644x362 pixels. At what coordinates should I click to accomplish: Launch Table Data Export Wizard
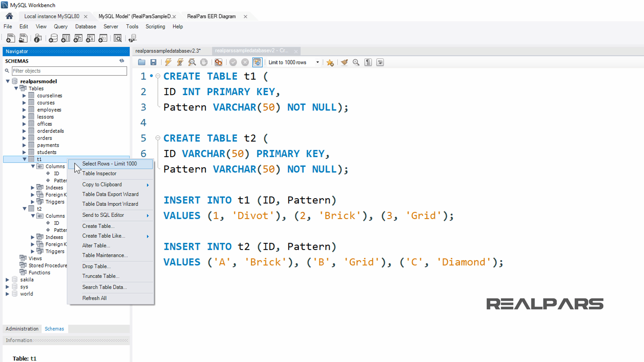(x=110, y=194)
